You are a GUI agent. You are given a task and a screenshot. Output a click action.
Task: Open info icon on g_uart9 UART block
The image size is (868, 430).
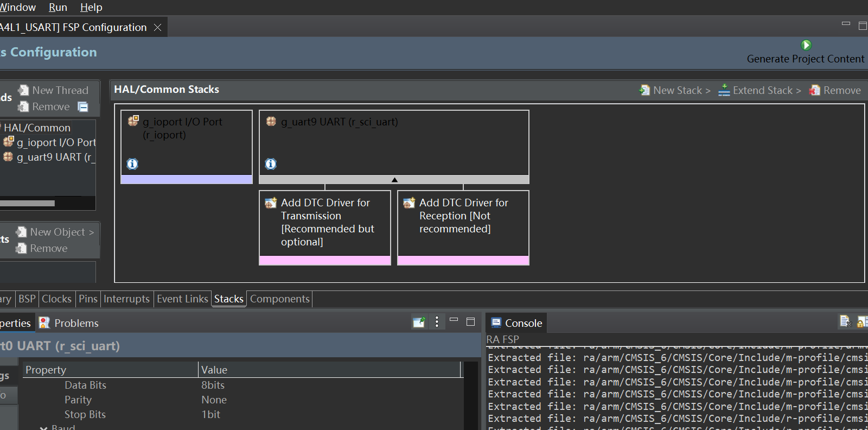click(x=271, y=163)
